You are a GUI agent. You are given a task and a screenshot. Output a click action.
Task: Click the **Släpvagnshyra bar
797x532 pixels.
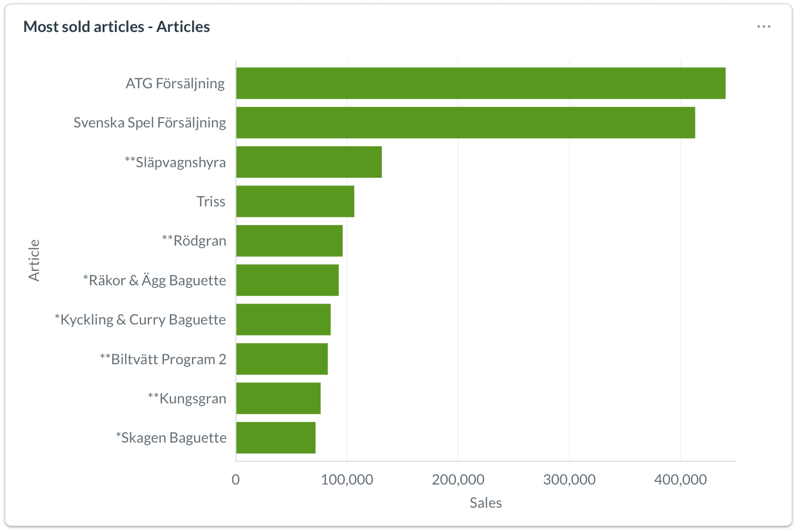(x=309, y=162)
